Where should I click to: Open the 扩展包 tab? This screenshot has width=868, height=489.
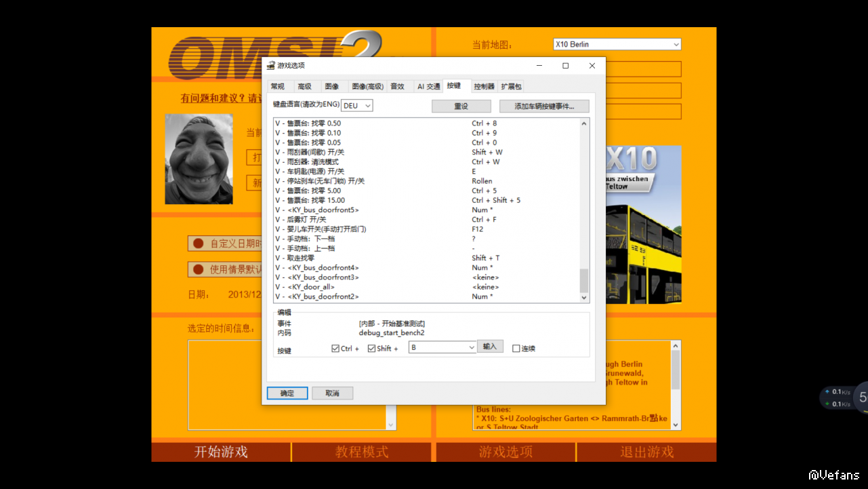point(512,86)
